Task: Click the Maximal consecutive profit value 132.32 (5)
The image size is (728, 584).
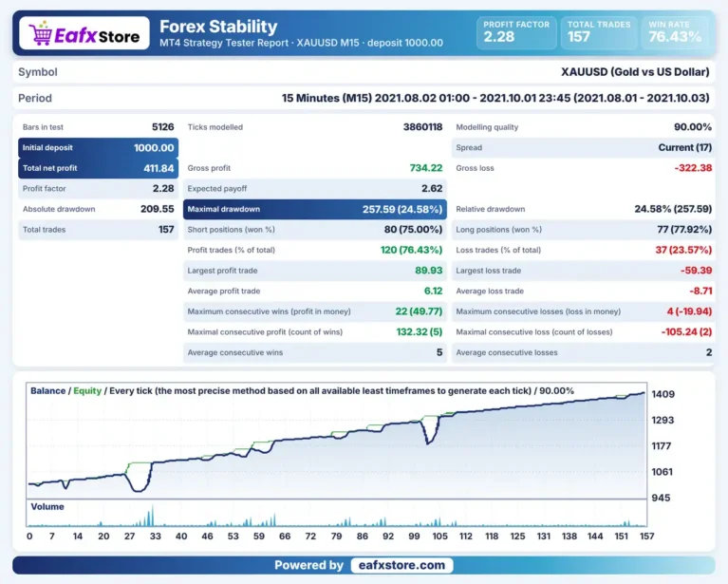Action: [x=420, y=331]
